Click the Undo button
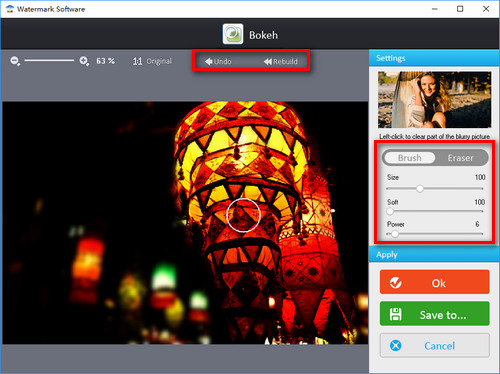500x374 pixels. [218, 61]
